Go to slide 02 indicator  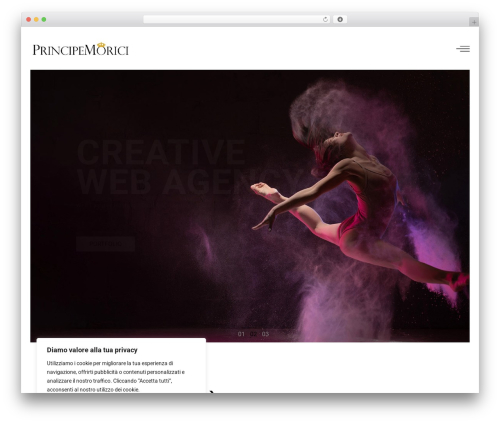tap(253, 334)
